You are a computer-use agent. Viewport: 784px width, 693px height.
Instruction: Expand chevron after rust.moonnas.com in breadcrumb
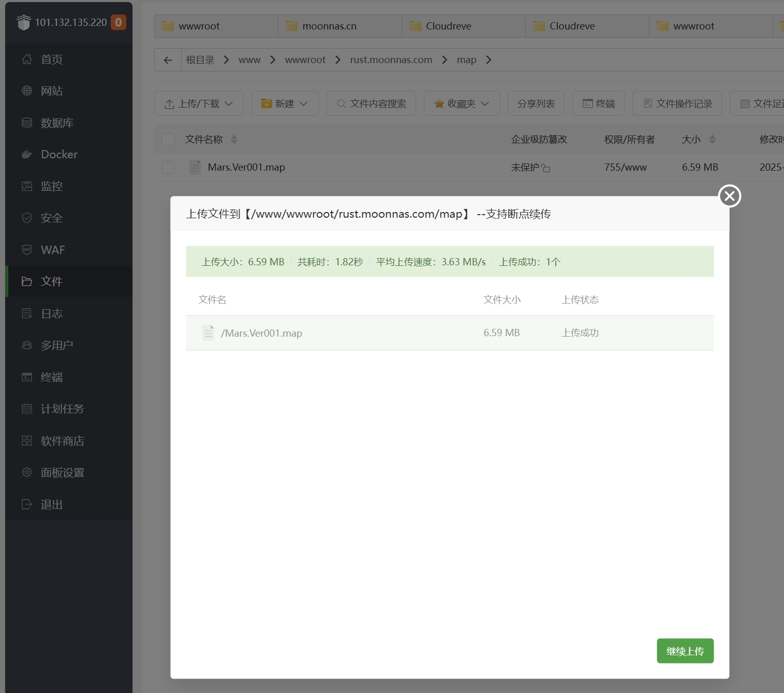445,60
